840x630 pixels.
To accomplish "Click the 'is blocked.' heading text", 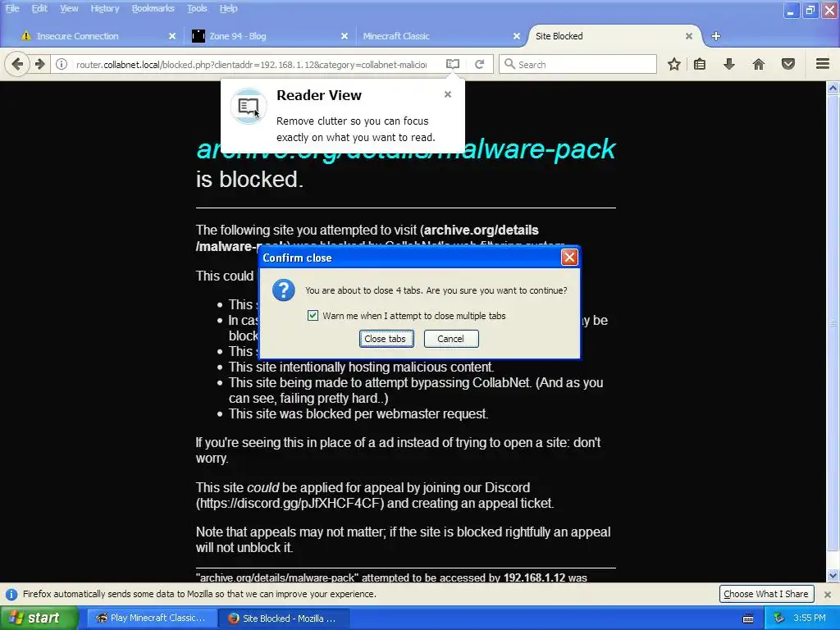I will pyautogui.click(x=249, y=180).
